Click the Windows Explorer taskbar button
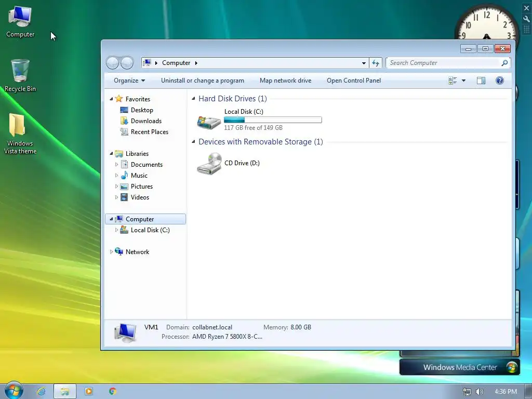This screenshot has height=399, width=532. click(65, 392)
